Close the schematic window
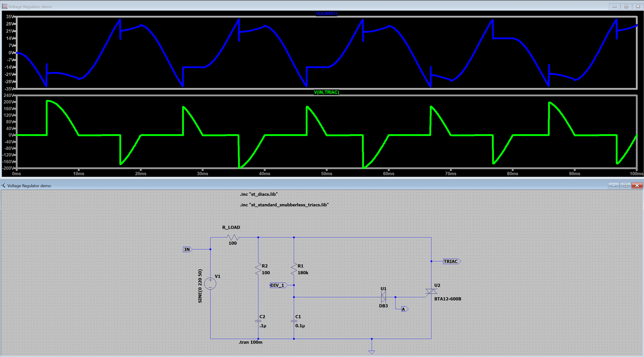 [x=637, y=185]
